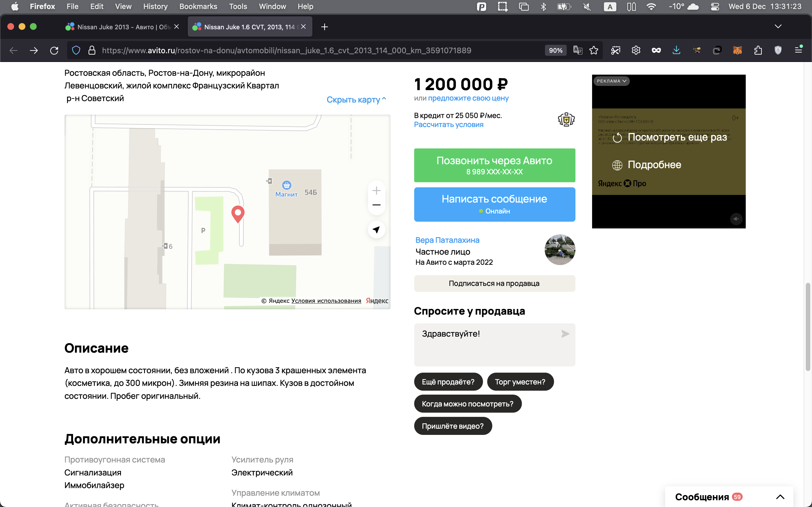Bookmark page with the star icon
This screenshot has width=812, height=507.
(593, 51)
